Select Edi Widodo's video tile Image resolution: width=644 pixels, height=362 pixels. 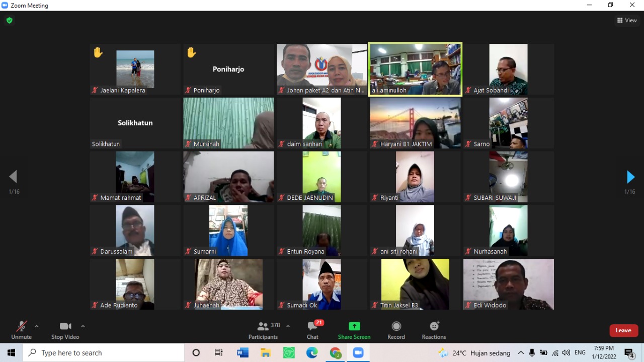coord(508,284)
